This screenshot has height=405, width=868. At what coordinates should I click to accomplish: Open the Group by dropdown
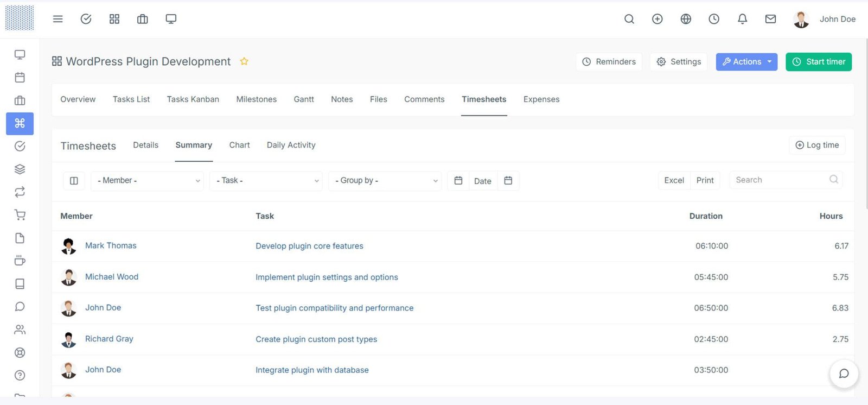pyautogui.click(x=385, y=181)
